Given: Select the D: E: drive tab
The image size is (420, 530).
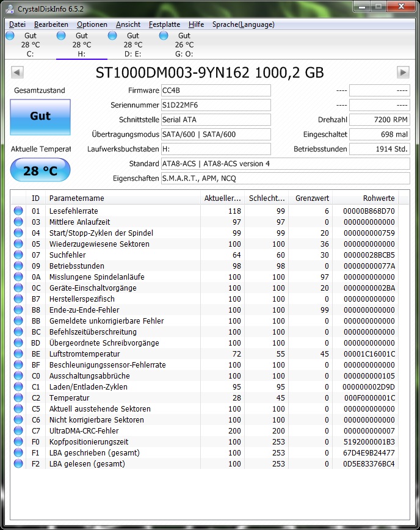Looking at the screenshot, I should [x=133, y=45].
